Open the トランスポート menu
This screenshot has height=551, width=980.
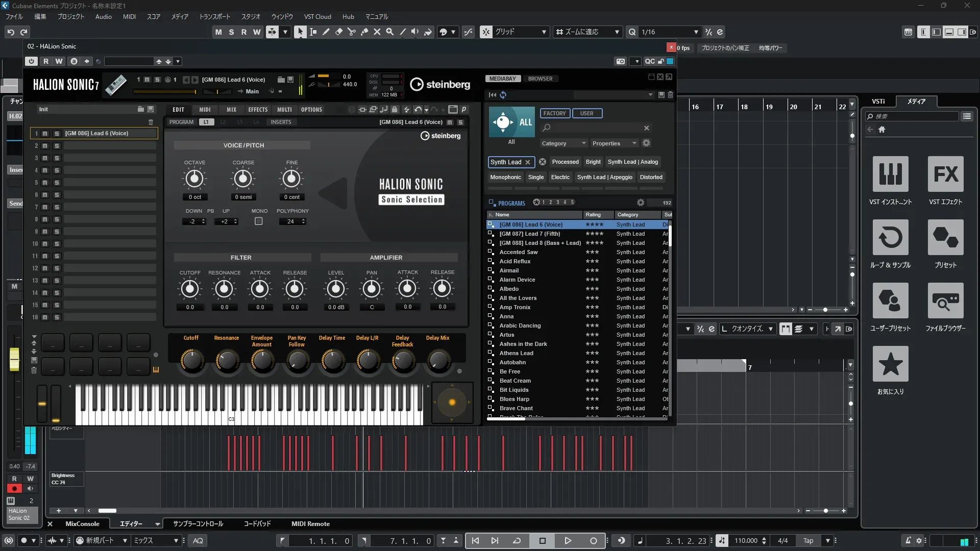tap(214, 16)
